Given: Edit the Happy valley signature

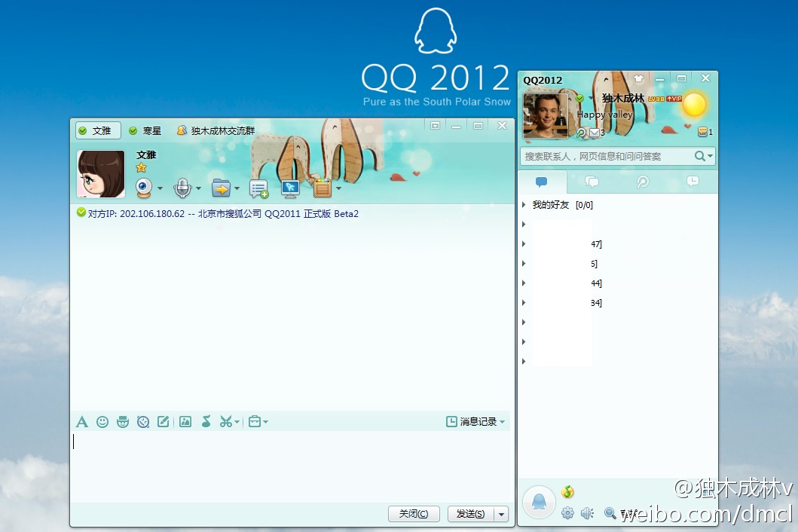Looking at the screenshot, I should pos(604,115).
